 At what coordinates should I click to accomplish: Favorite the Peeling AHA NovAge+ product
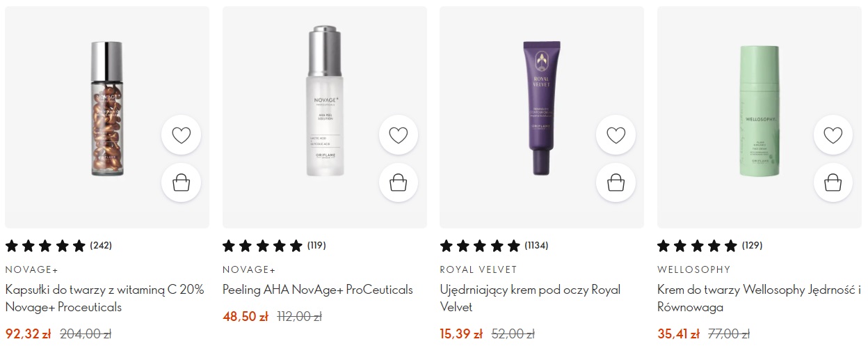click(399, 135)
